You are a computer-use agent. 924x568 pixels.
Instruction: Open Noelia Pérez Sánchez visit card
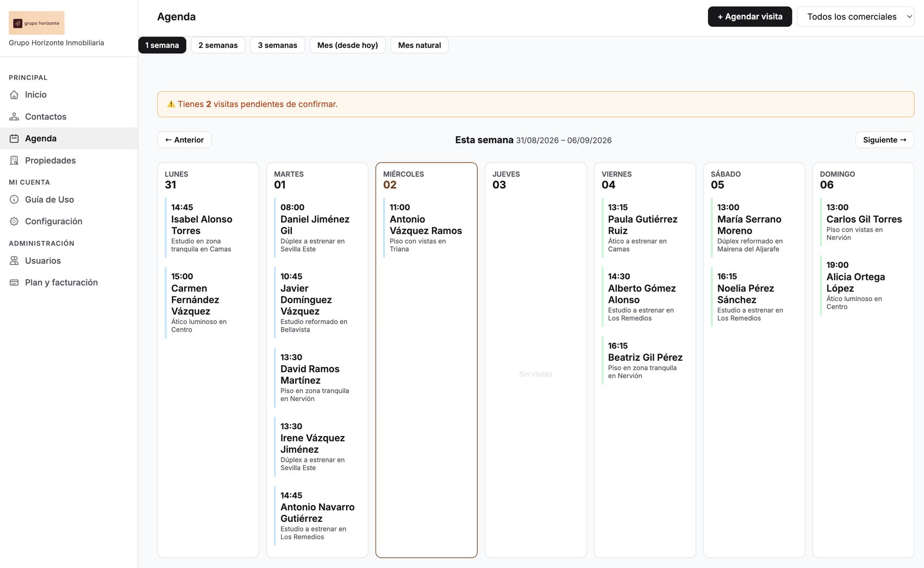754,297
